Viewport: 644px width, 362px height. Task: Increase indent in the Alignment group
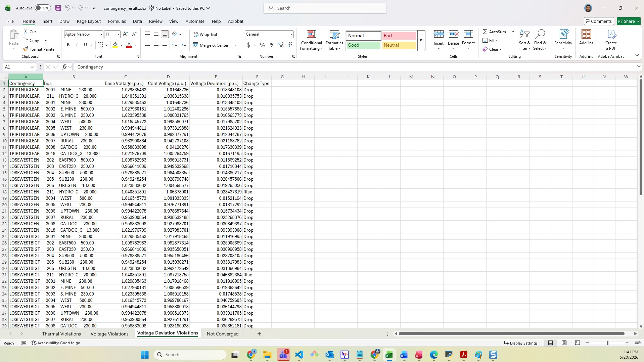click(x=183, y=45)
